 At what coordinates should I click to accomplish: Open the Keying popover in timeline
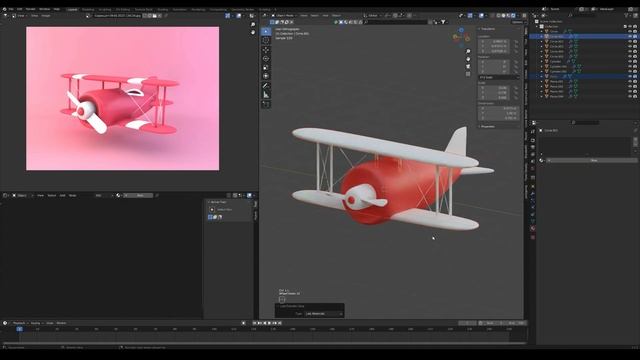pyautogui.click(x=36, y=323)
